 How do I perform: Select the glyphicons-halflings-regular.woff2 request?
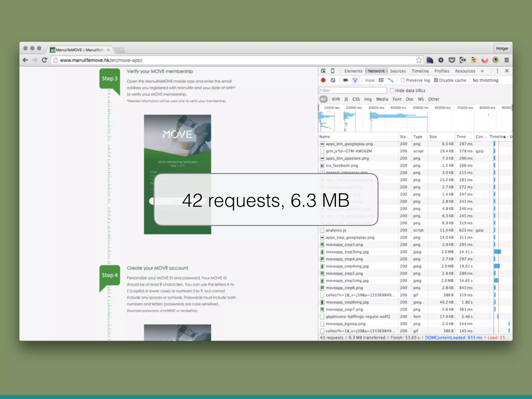coord(415,316)
